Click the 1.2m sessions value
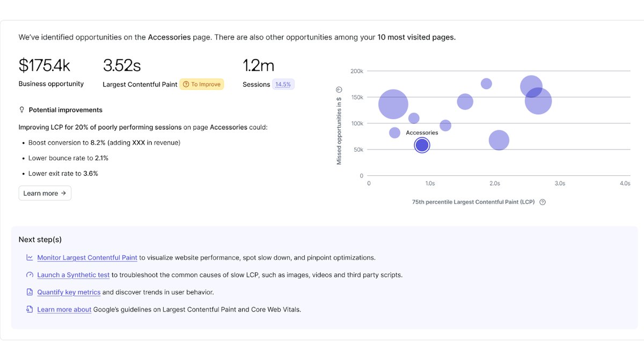 [x=259, y=65]
